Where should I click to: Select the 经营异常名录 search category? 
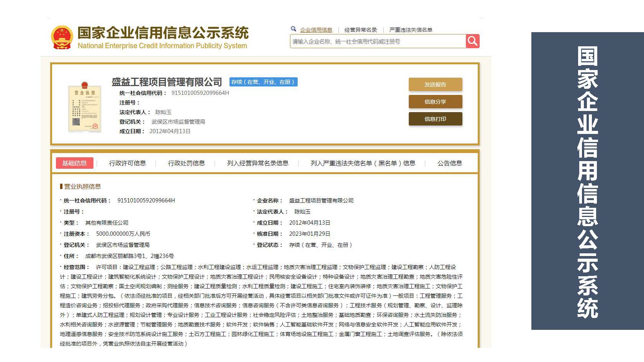coord(361,30)
